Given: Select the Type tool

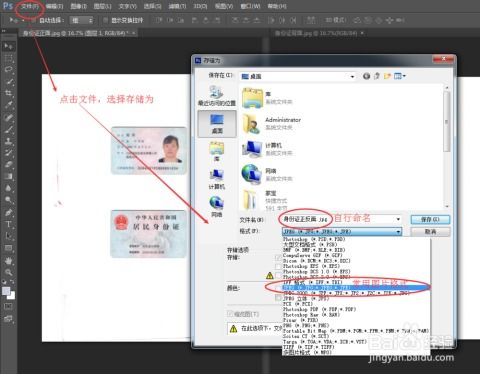Looking at the screenshot, I should click(x=9, y=224).
